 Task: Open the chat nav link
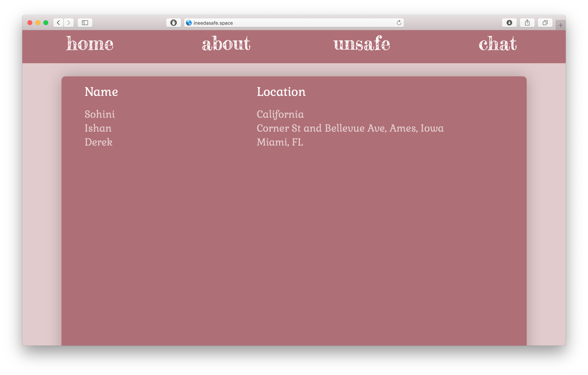point(497,44)
